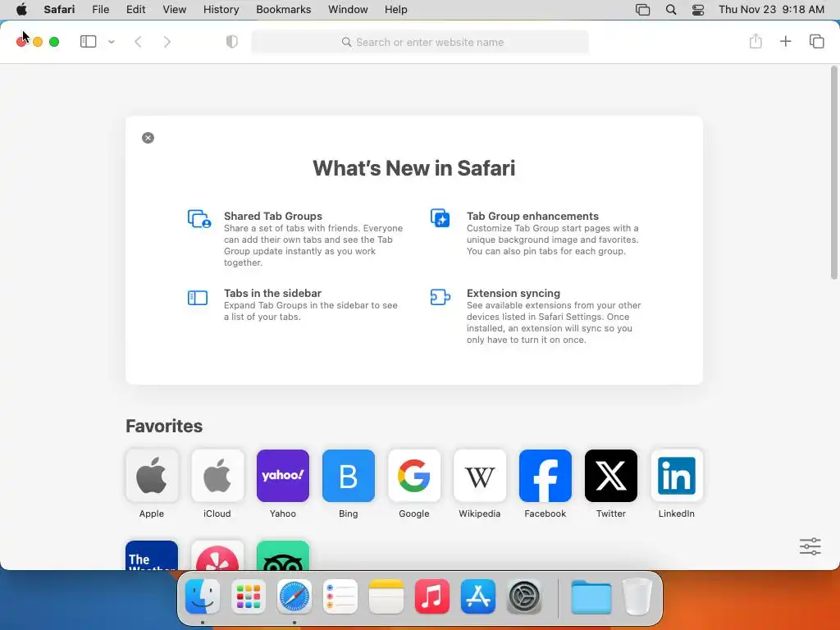Open the Facebook favorite
Viewport: 840px width, 630px height.
coord(546,476)
